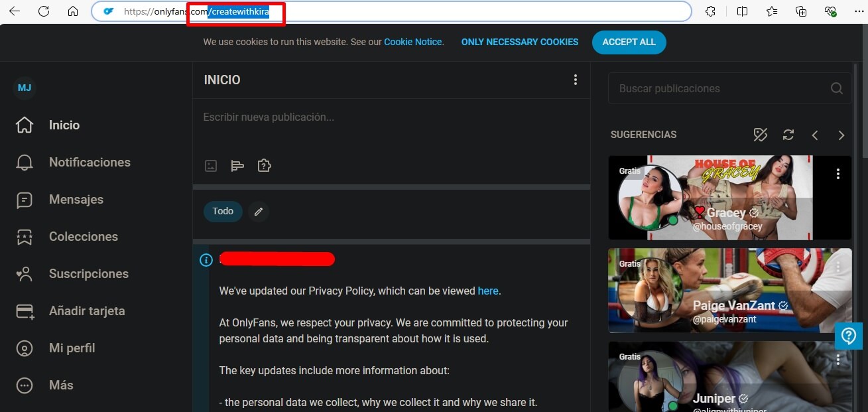Viewport: 868px width, 412px height.
Task: Select the Todo feed filter
Action: (223, 211)
